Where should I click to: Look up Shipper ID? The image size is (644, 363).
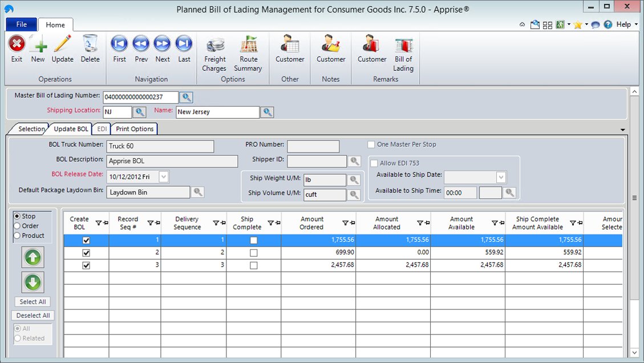tap(354, 161)
